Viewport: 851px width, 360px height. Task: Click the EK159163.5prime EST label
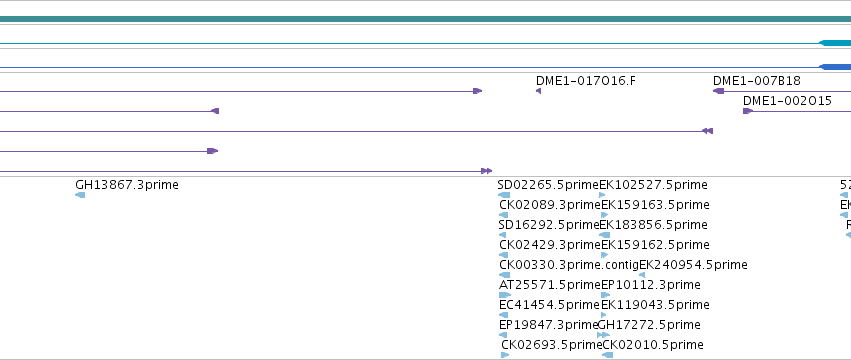(x=655, y=205)
